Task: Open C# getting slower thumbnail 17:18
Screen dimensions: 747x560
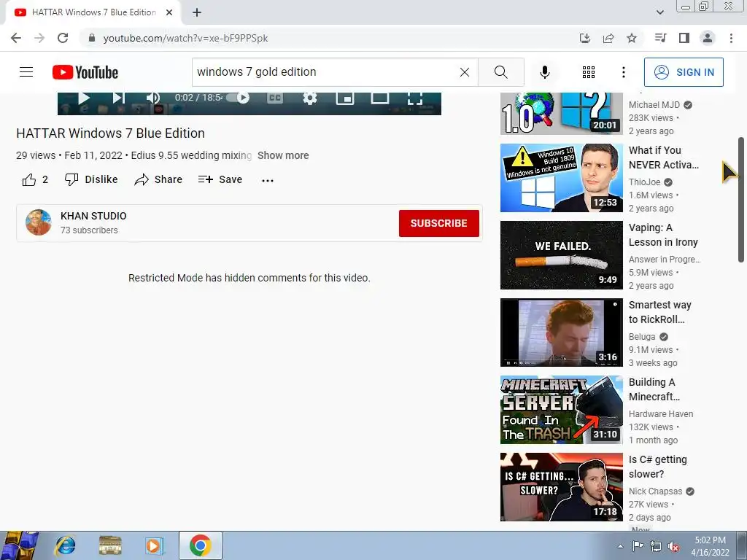Action: tap(561, 486)
